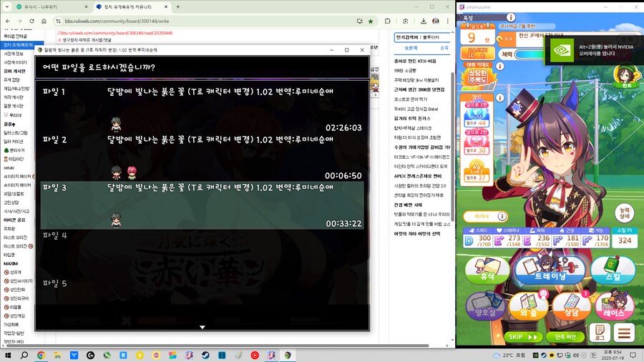644x362 pixels.
Task: Open File Explorer from the taskbar
Action: pyautogui.click(x=57, y=355)
